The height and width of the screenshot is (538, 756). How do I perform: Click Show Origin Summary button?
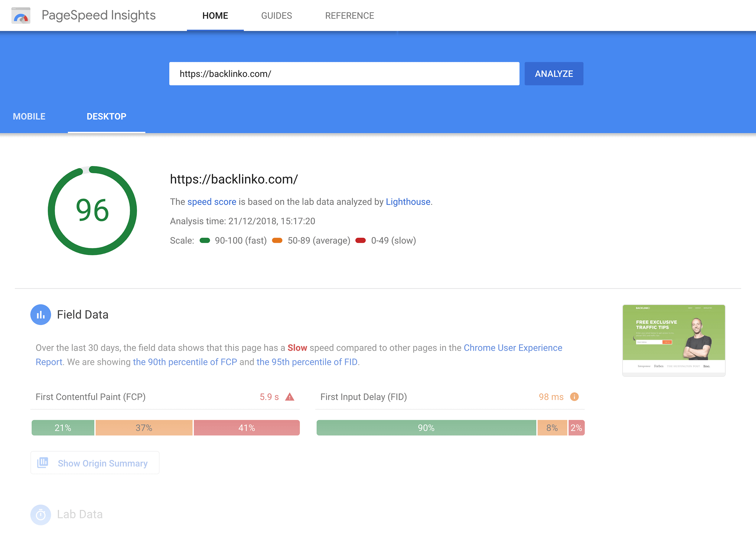[x=95, y=463]
